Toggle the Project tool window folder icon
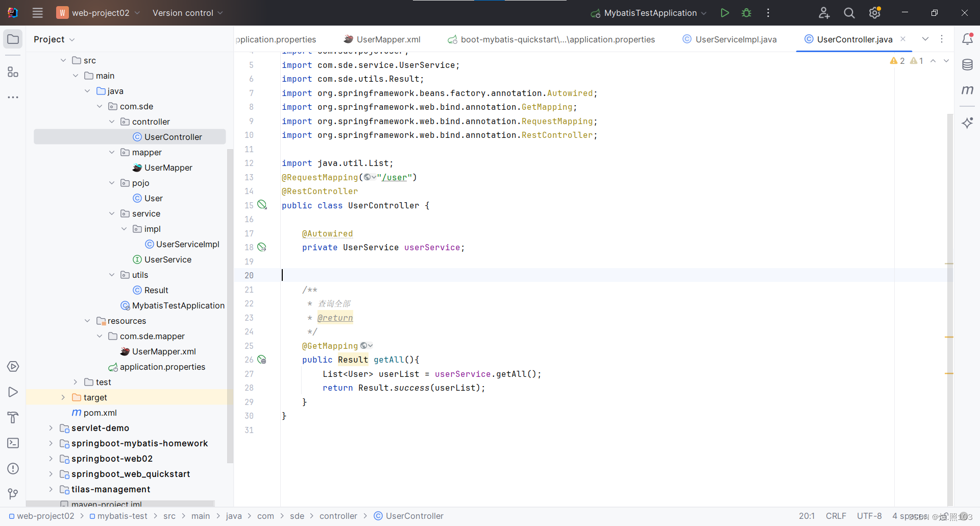The height and width of the screenshot is (526, 980). [x=13, y=39]
